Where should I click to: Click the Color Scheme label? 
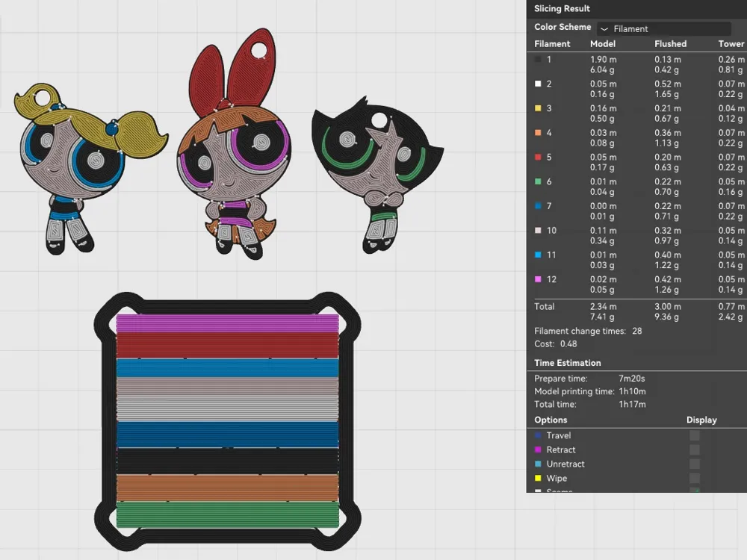click(562, 27)
